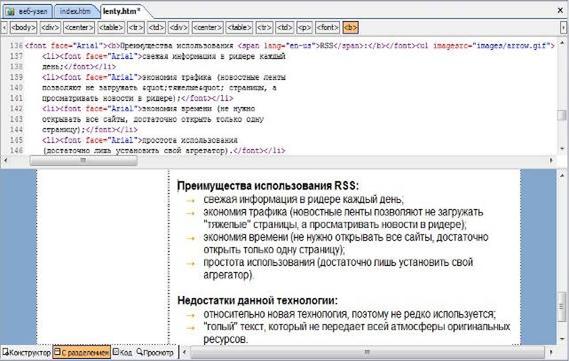The image size is (569, 361).
Task: Switch to index.htm tab
Action: pyautogui.click(x=75, y=12)
